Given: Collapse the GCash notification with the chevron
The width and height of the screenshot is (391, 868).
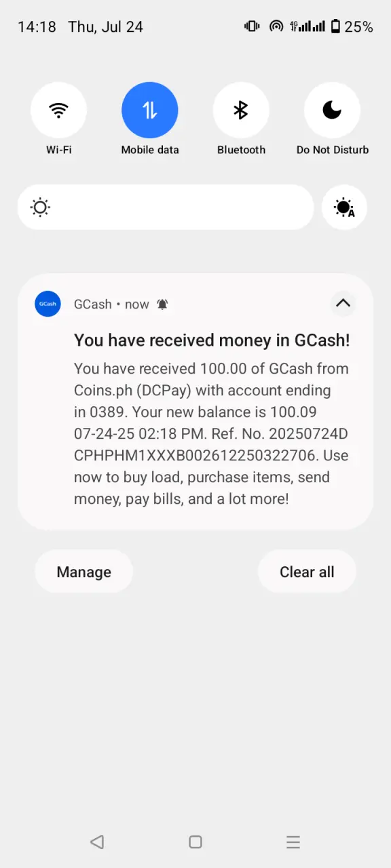Looking at the screenshot, I should point(343,303).
